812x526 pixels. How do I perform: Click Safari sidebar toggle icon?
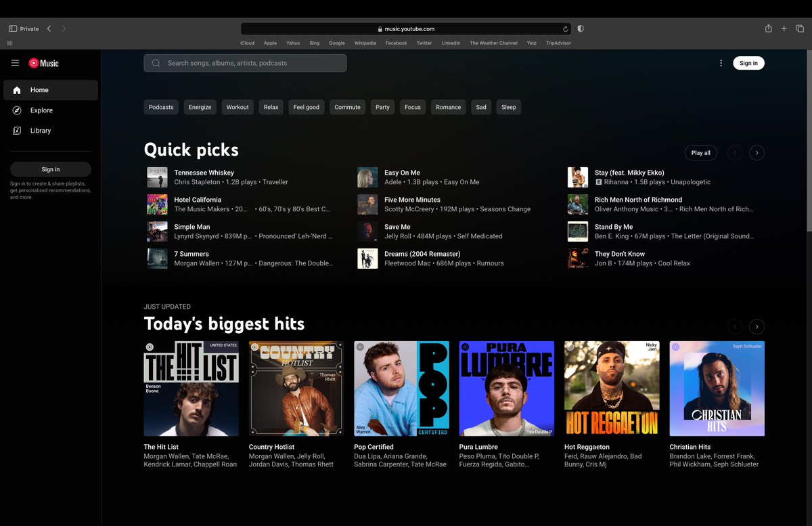(x=13, y=28)
